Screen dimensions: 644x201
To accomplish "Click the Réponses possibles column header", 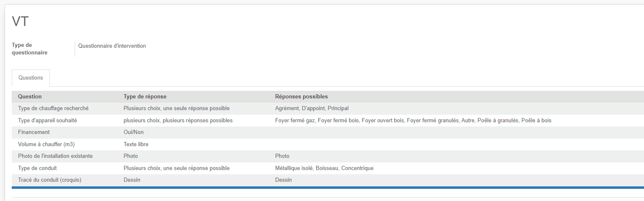I will click(301, 97).
